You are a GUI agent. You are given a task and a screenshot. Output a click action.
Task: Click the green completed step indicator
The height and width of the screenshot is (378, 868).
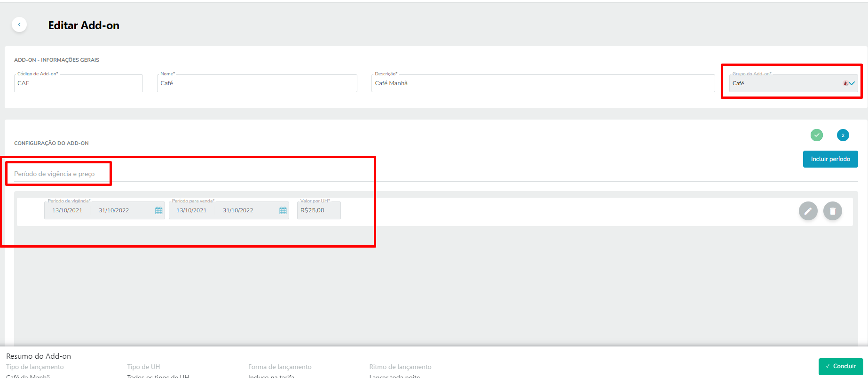click(817, 135)
